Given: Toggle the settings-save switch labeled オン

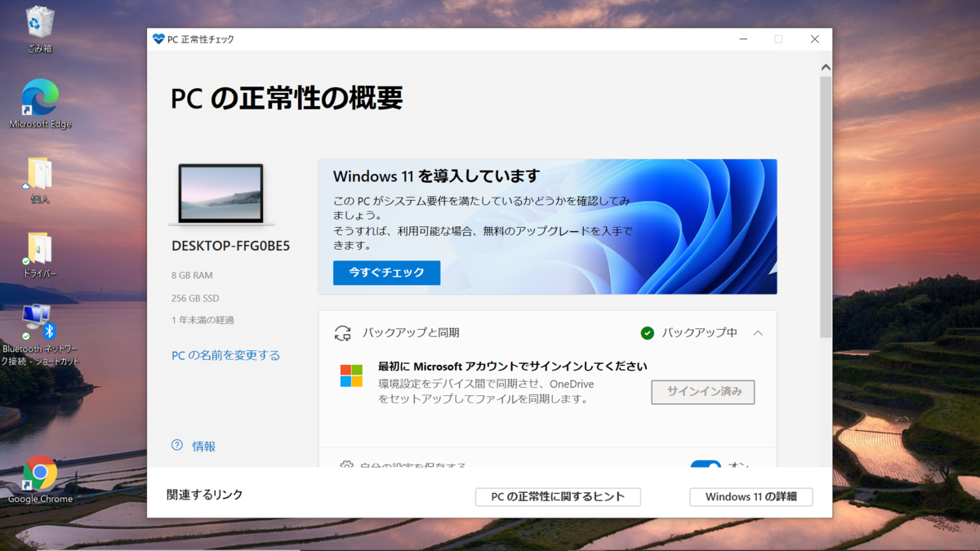Looking at the screenshot, I should [706, 464].
